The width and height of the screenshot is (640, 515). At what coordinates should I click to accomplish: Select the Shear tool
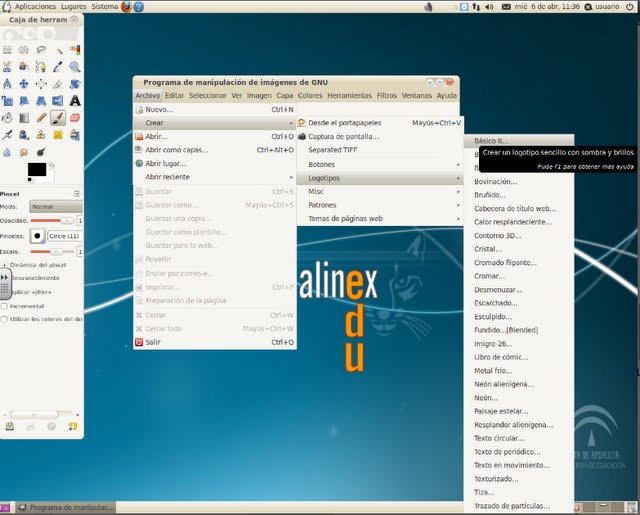coord(24,101)
